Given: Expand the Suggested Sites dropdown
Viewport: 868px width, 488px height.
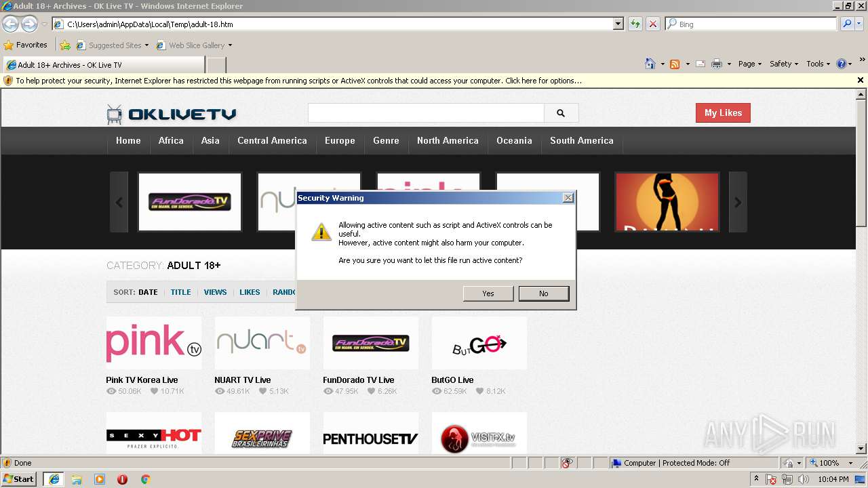Looking at the screenshot, I should tap(146, 45).
